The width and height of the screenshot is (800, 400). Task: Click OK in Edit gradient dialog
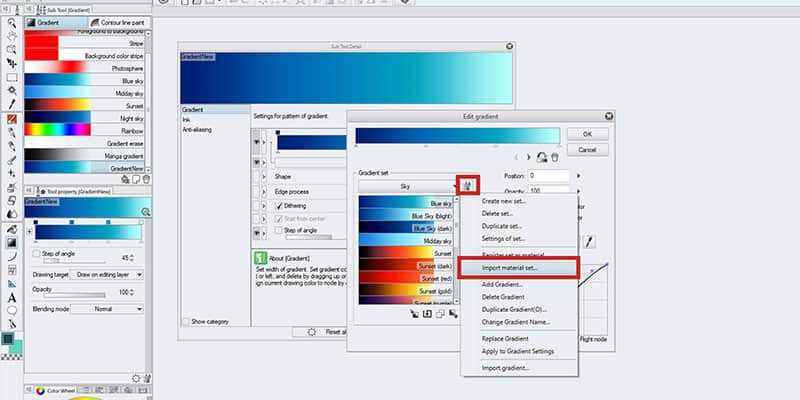coord(587,134)
